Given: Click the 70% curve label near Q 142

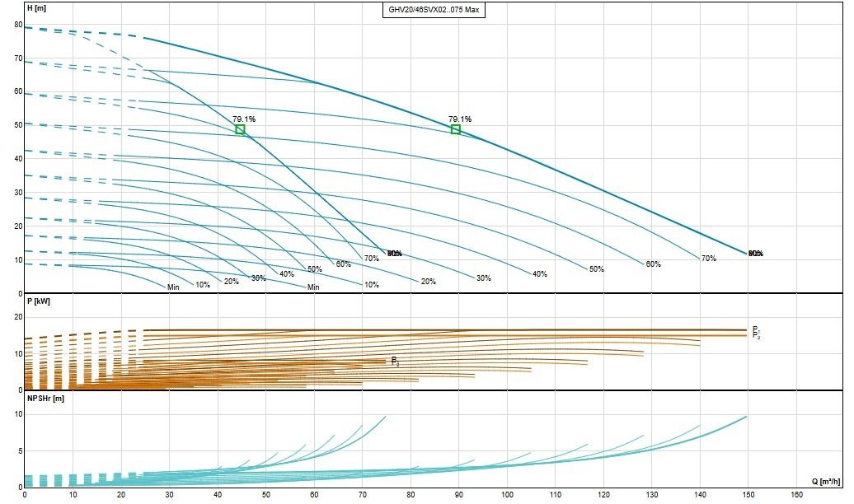Looking at the screenshot, I should tap(709, 259).
